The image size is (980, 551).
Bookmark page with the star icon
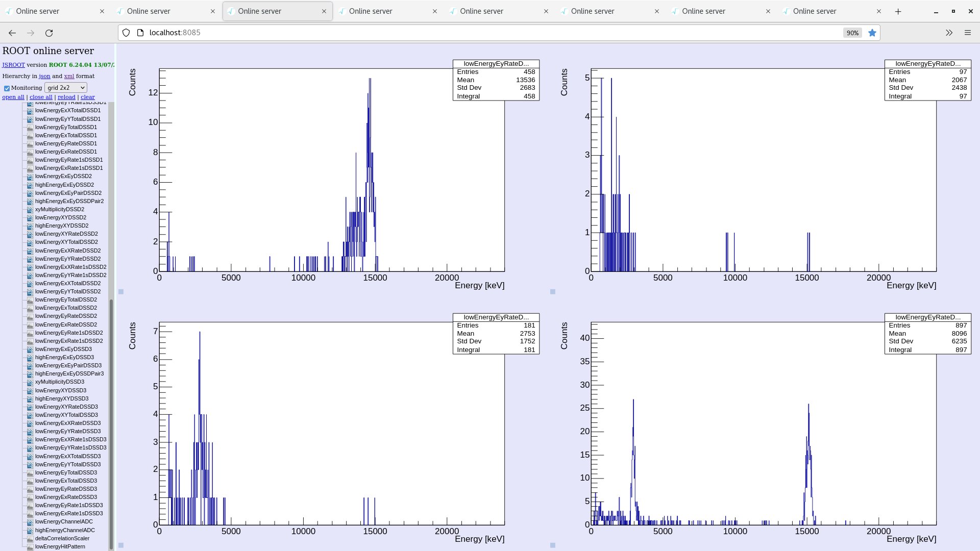(872, 33)
